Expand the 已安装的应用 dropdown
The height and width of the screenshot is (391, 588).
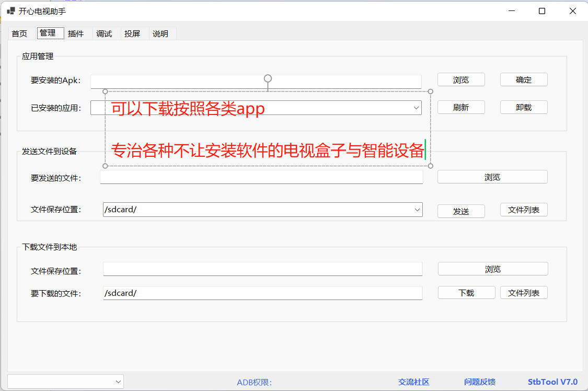click(417, 108)
